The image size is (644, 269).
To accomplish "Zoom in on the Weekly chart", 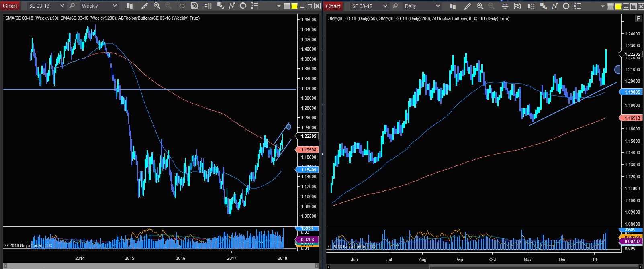I will 157,6.
